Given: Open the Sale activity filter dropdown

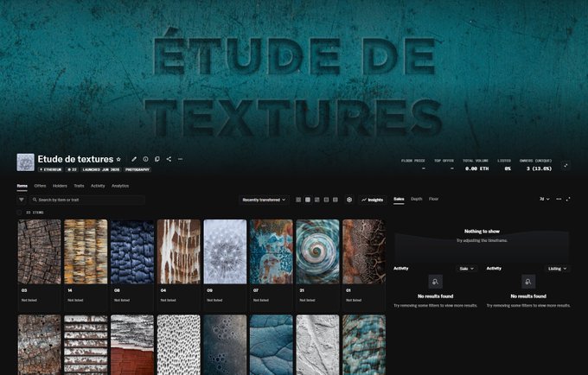Looking at the screenshot, I should (466, 269).
